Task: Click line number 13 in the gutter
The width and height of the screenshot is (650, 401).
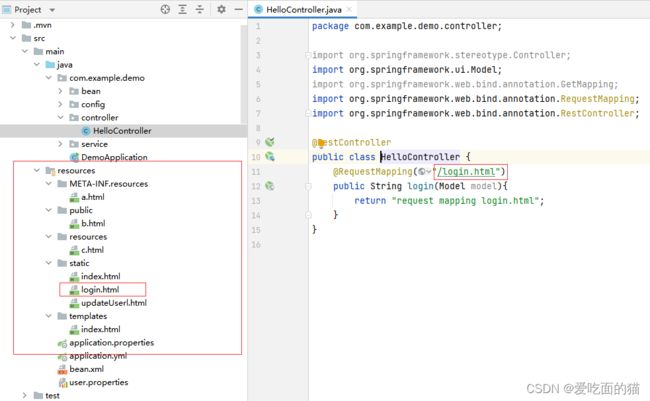Action: point(256,201)
